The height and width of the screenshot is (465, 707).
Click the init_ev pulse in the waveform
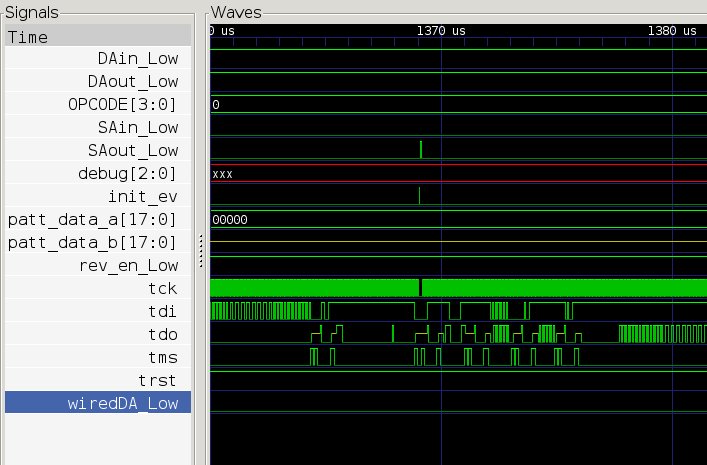[x=419, y=196]
